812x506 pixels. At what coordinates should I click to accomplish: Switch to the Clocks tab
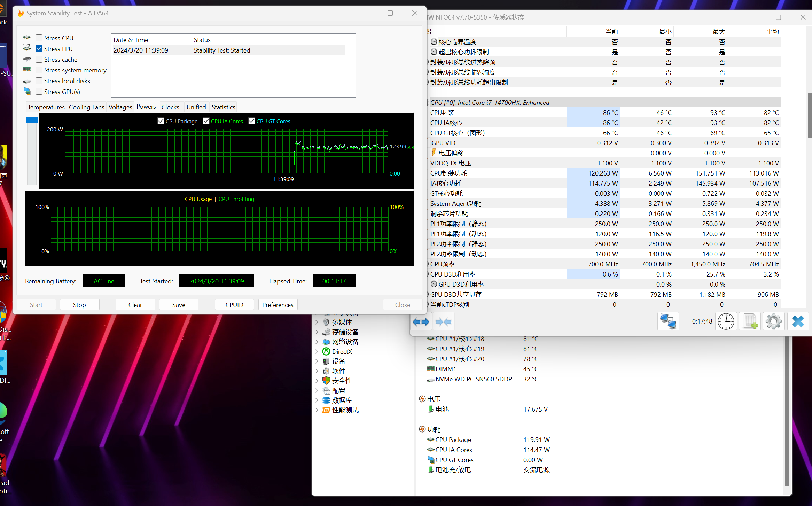170,107
